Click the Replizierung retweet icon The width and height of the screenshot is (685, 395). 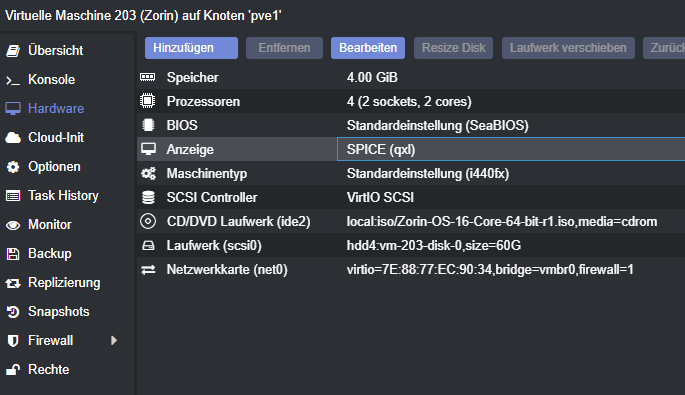pyautogui.click(x=13, y=283)
